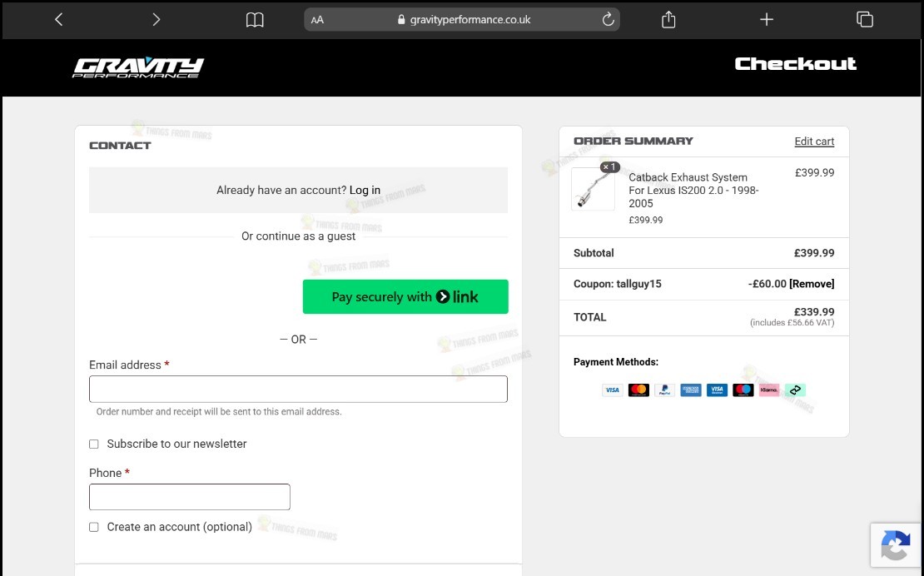Click the CONTACT section heading

point(120,146)
